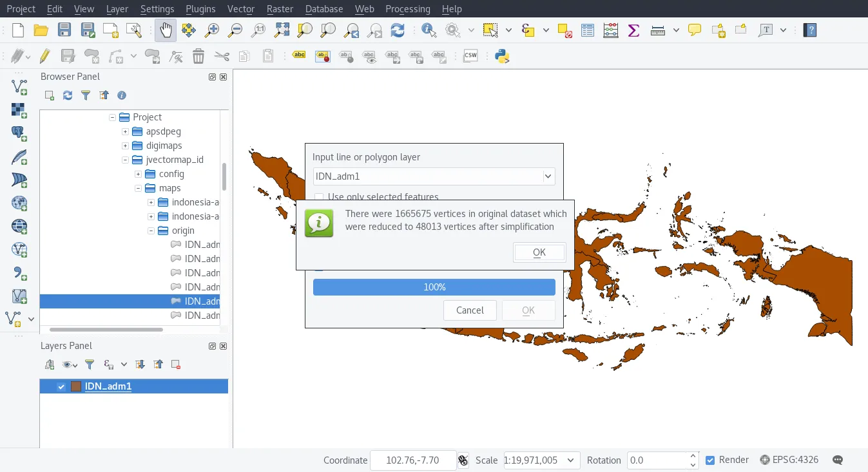Uncheck Use only selected features

point(319,197)
